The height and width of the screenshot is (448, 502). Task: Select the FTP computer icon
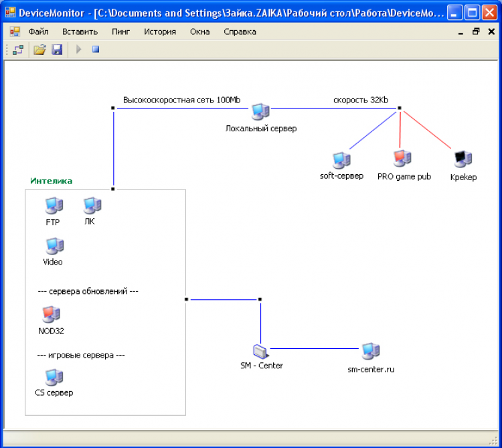54,206
